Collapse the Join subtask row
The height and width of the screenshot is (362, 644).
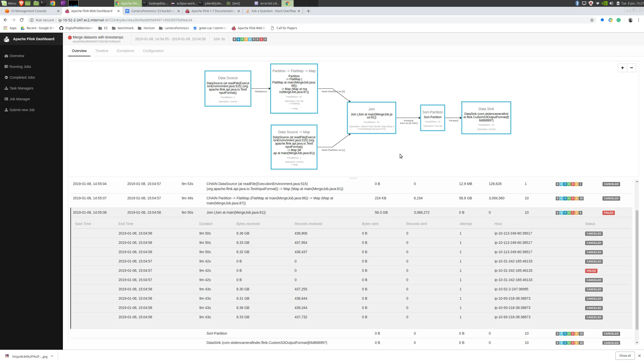tap(236, 213)
